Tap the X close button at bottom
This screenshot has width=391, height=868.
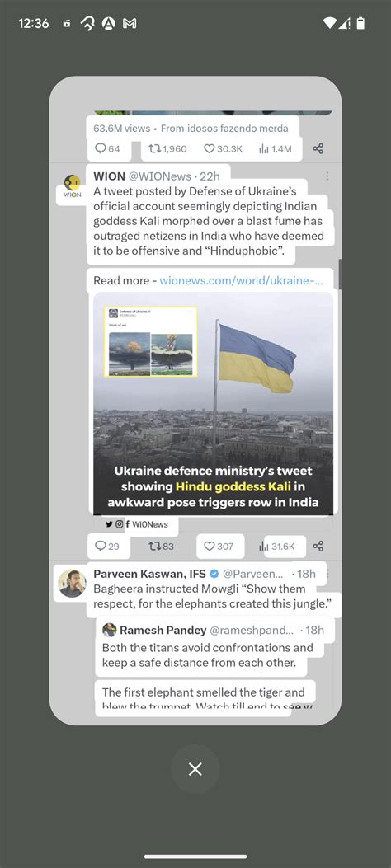coord(195,769)
